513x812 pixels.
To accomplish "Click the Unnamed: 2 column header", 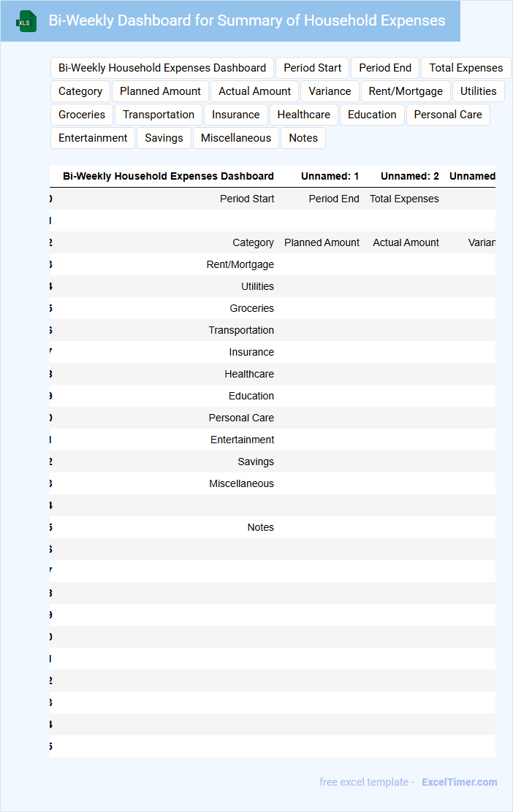I will coord(409,176).
